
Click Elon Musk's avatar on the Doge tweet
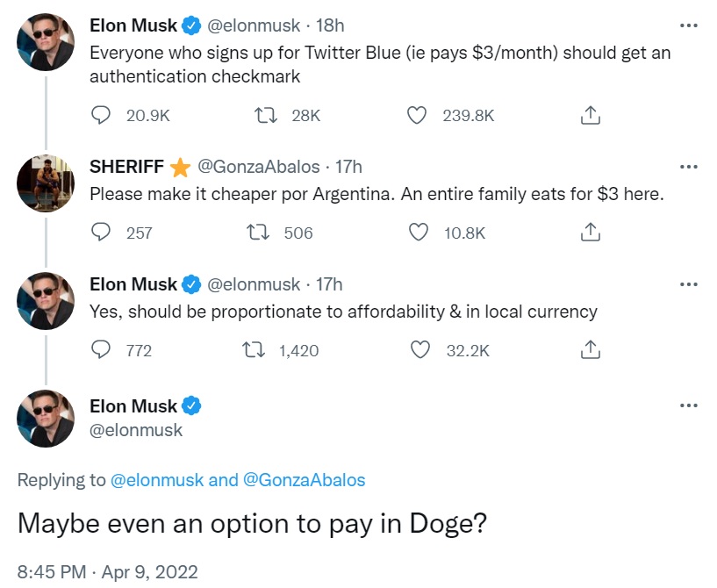pyautogui.click(x=46, y=419)
